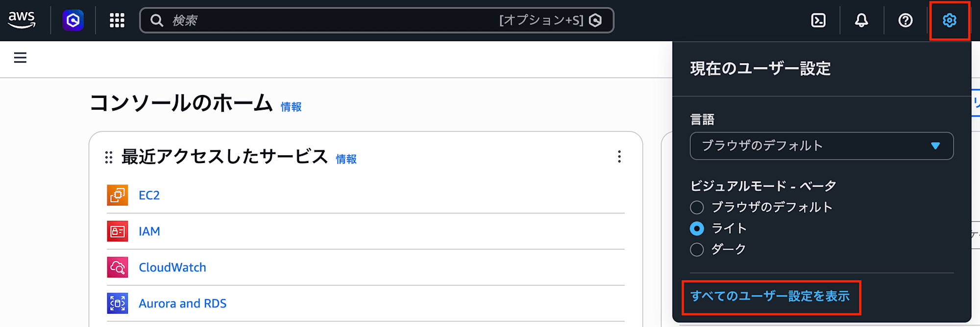This screenshot has height=327, width=980.
Task: Select ブラウザのデフォルト visual mode
Action: click(696, 207)
